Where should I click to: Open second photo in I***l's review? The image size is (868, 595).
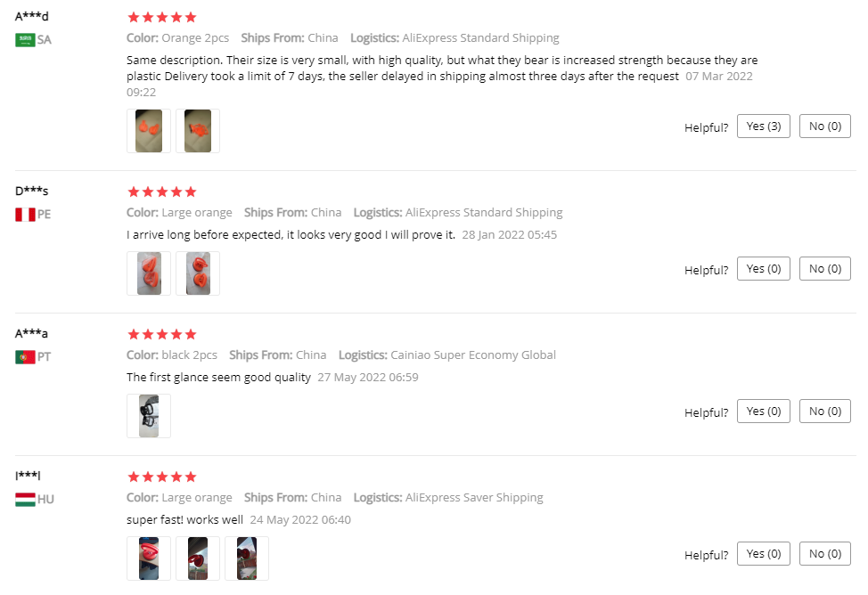click(198, 558)
